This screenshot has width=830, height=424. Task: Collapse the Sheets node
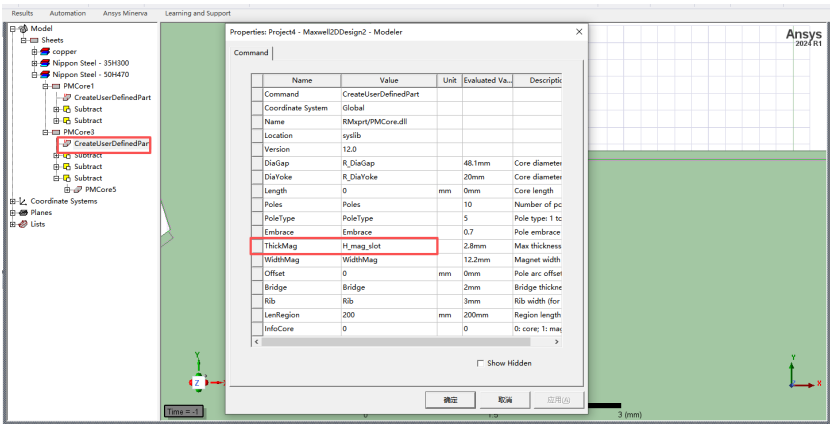click(x=23, y=40)
